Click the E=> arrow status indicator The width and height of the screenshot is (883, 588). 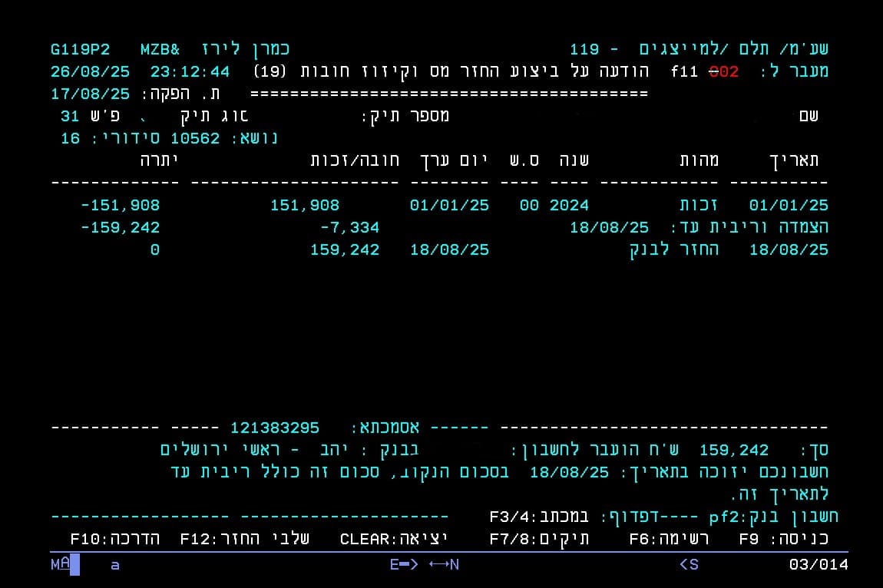tap(404, 565)
